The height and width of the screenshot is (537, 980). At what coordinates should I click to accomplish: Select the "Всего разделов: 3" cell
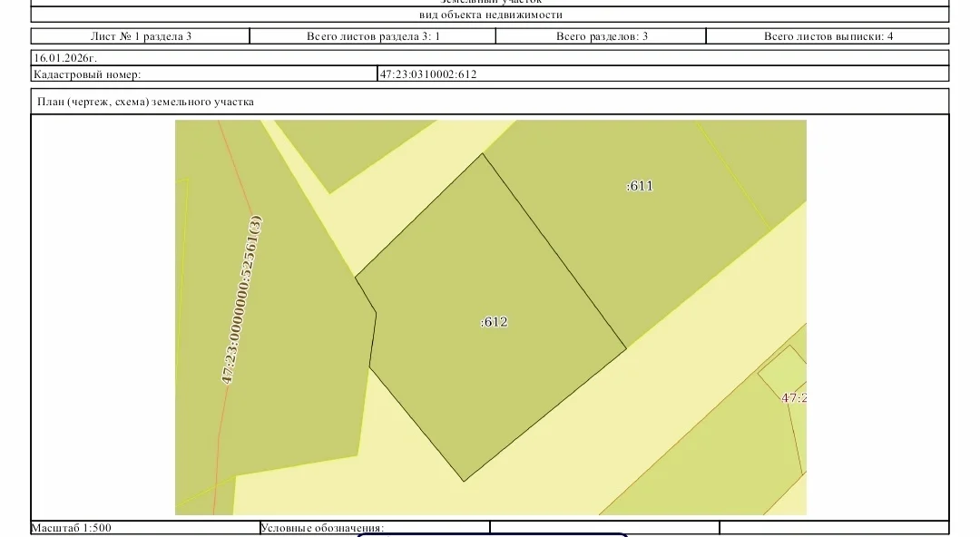click(x=602, y=36)
